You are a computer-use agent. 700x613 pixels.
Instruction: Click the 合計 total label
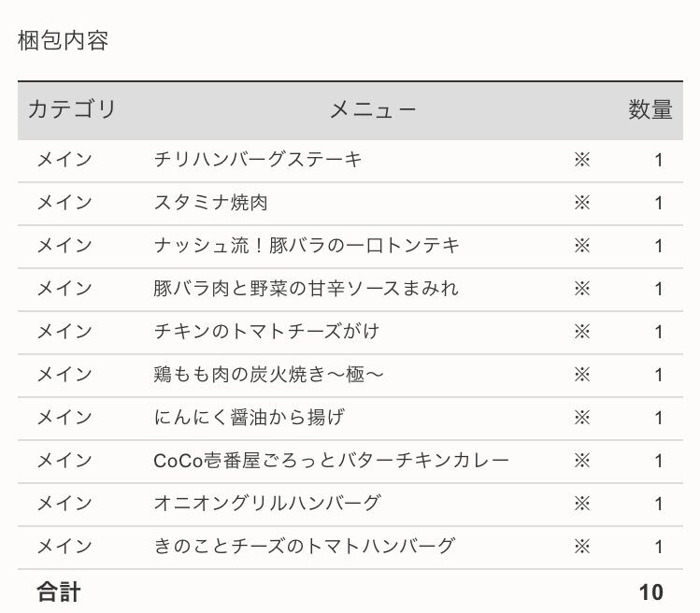click(x=58, y=592)
